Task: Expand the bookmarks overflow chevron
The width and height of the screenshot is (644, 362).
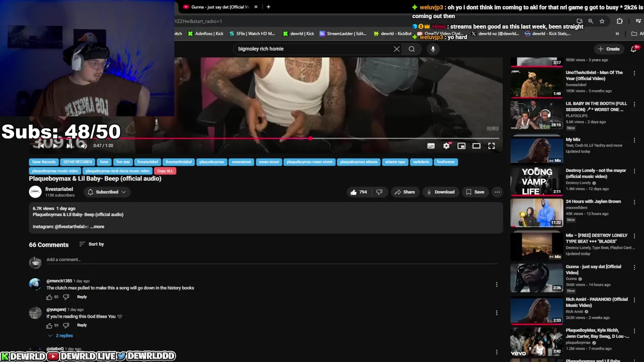Action: tap(617, 34)
